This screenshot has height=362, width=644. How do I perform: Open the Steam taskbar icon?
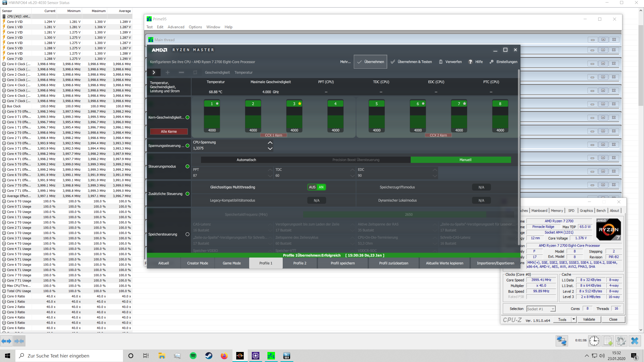point(209,356)
